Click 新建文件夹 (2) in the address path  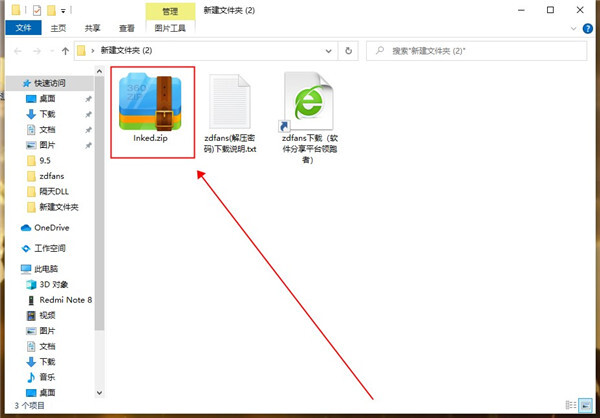pyautogui.click(x=126, y=51)
